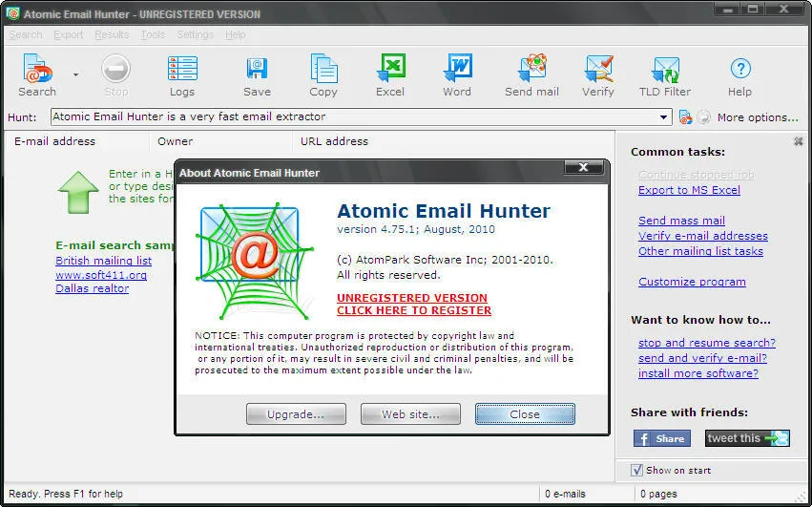Close the Common tasks side panel
Viewport: 812px width, 507px height.
[x=799, y=141]
